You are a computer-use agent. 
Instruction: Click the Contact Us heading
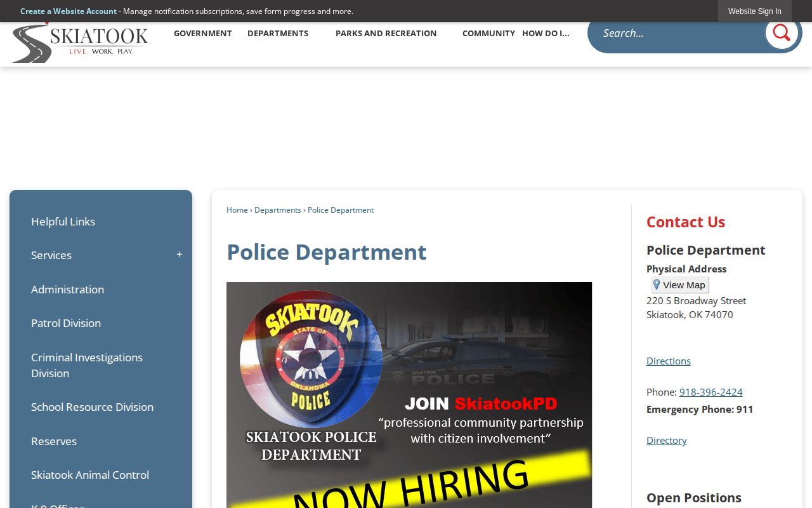686,222
